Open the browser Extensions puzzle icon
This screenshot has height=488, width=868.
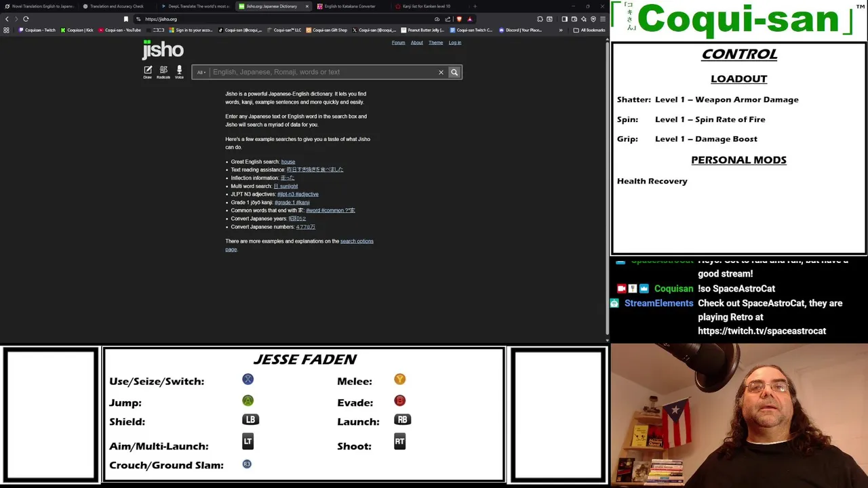(540, 19)
